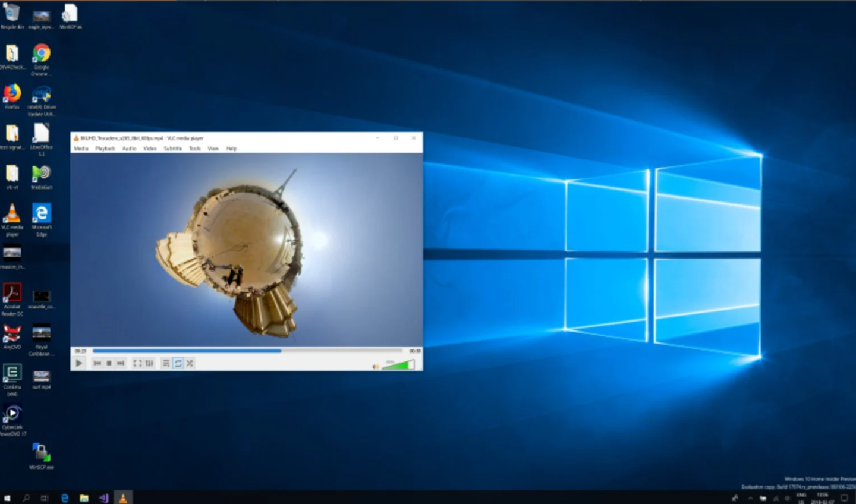
Task: Stop playback in VLC
Action: click(x=109, y=363)
